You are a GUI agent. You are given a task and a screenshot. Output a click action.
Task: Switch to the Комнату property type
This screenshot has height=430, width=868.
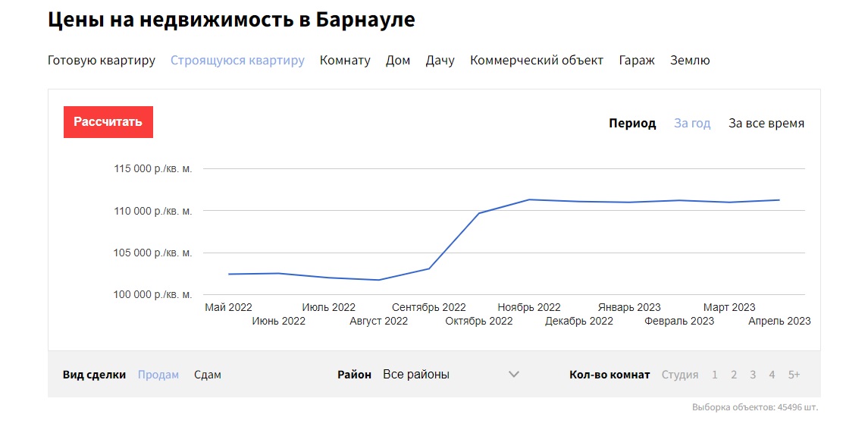coord(345,61)
